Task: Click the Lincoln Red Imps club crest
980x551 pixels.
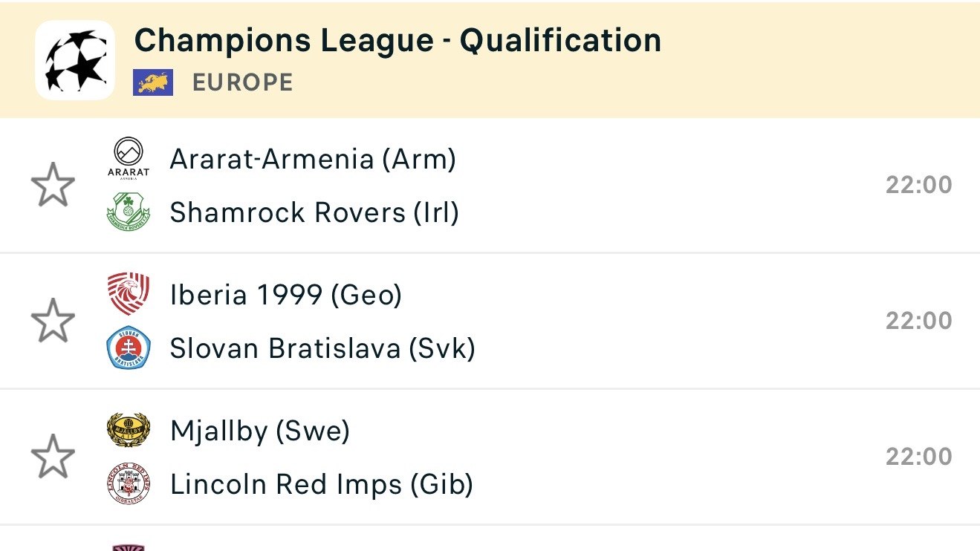Action: 129,483
